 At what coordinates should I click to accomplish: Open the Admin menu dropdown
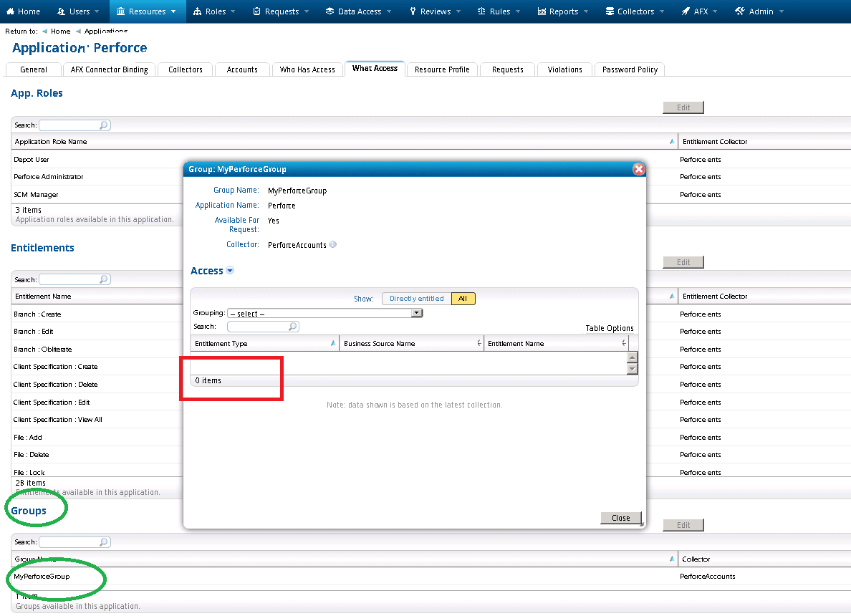click(781, 12)
